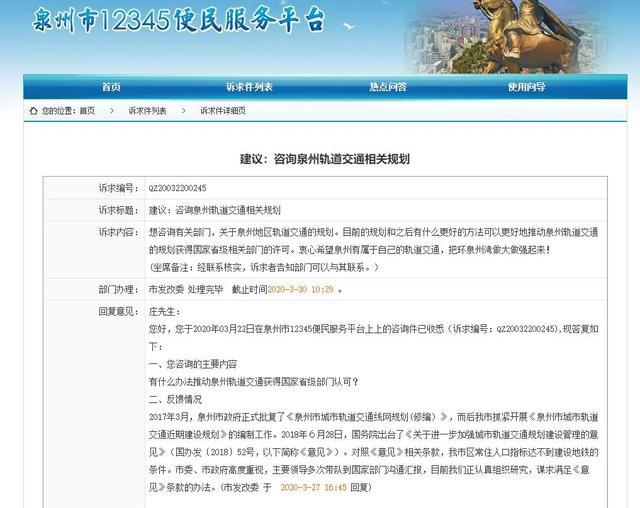Click the 诉求标题 row value text
This screenshot has width=640, height=508.
215,210
